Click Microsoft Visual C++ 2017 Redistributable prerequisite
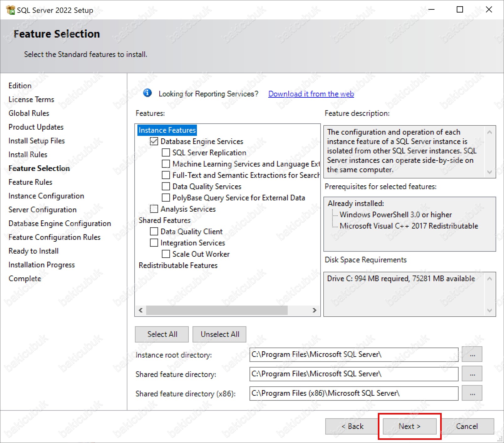This screenshot has height=443, width=504. coord(409,226)
